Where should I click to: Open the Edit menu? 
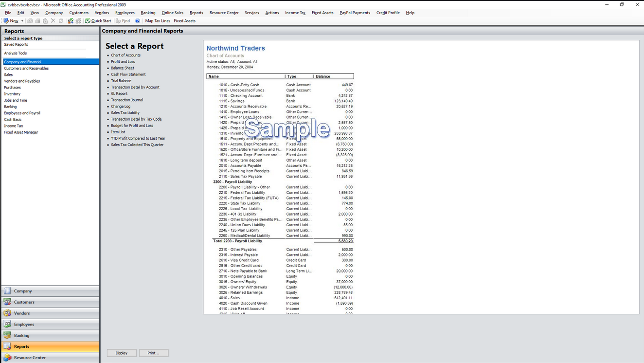pyautogui.click(x=21, y=13)
